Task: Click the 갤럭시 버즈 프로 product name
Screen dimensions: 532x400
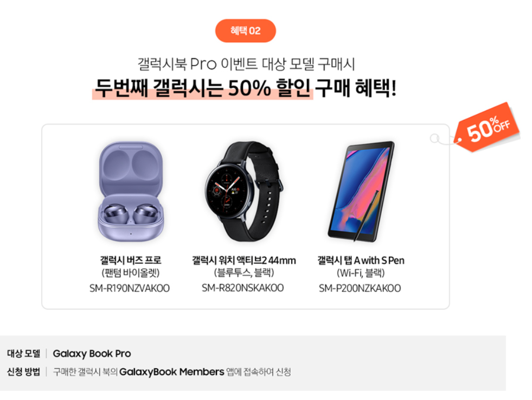Action: coord(130,261)
